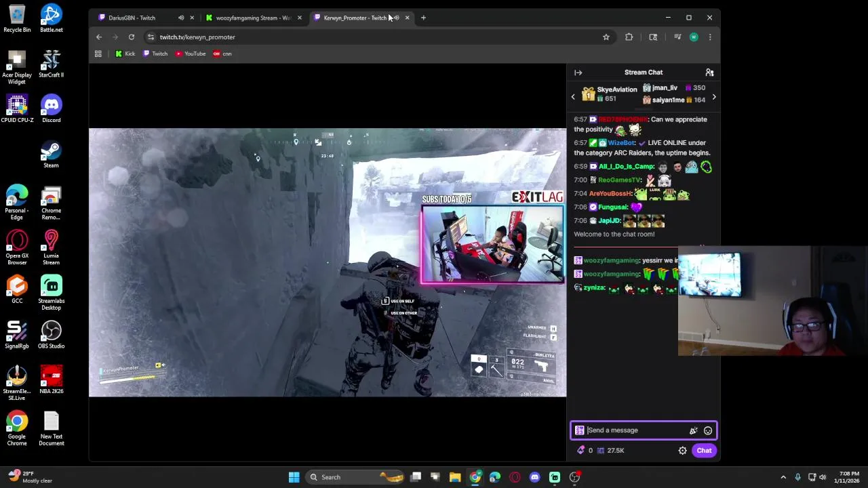Image resolution: width=868 pixels, height=488 pixels.
Task: Open All_I_Do_Is_Camp user in chat
Action: click(x=626, y=167)
